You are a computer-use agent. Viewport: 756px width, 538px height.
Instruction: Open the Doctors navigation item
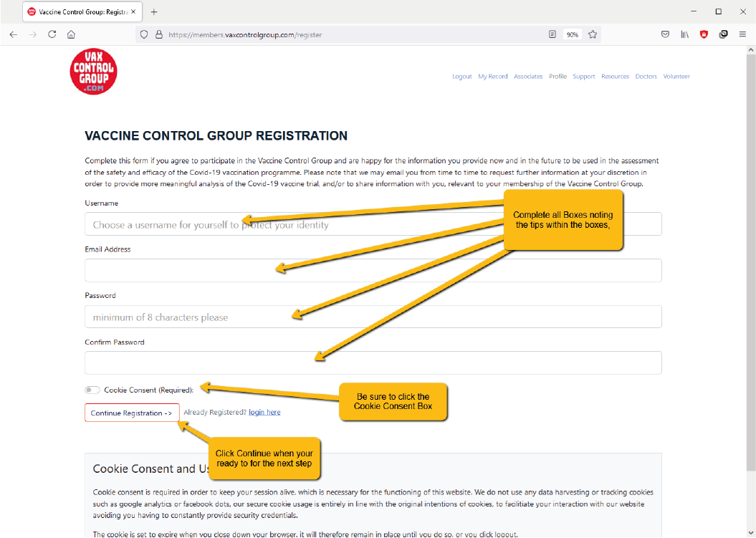coord(646,77)
